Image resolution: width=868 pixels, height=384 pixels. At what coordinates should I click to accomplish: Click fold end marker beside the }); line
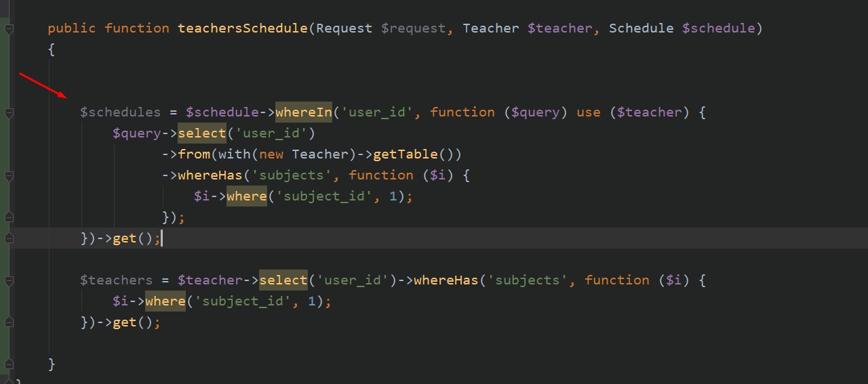click(9, 217)
